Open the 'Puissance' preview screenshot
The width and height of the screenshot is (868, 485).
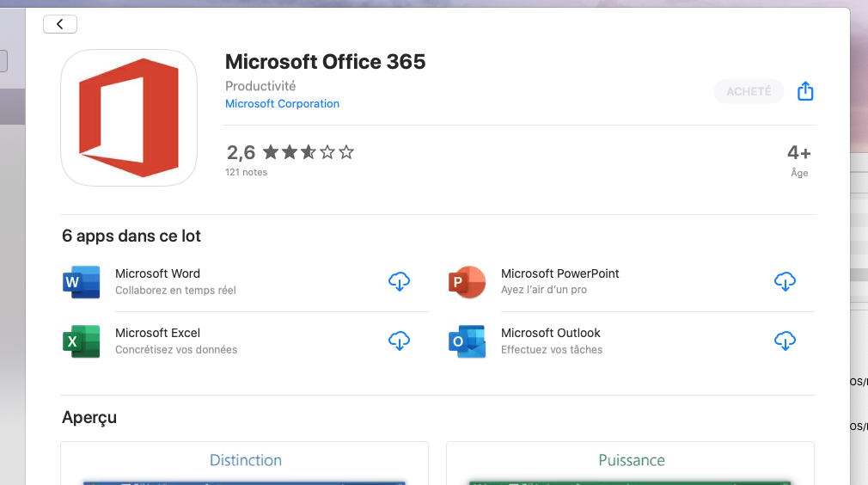click(x=630, y=464)
